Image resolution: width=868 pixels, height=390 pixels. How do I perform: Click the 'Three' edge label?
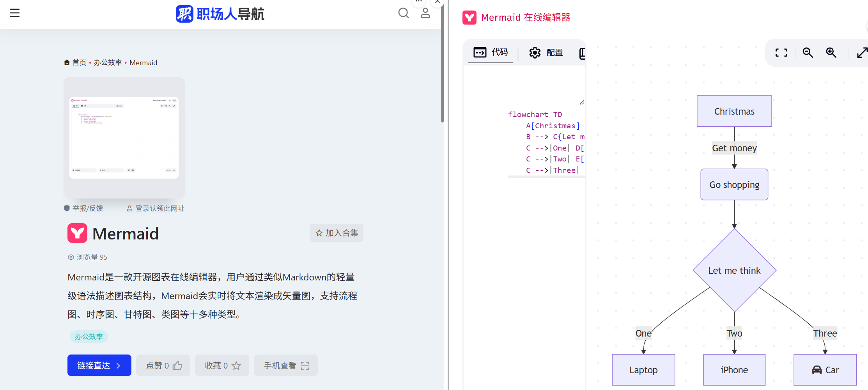[x=825, y=333]
